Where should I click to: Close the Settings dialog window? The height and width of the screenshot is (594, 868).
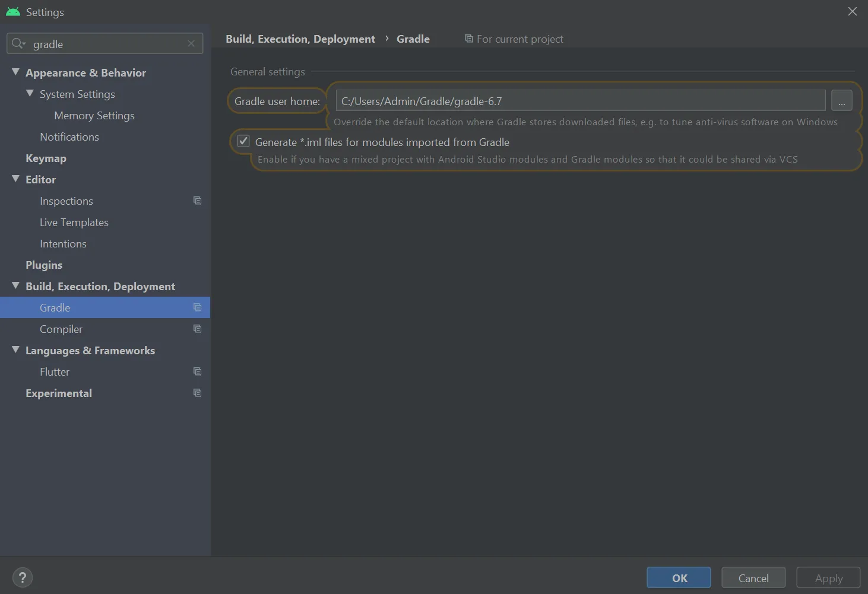point(853,12)
